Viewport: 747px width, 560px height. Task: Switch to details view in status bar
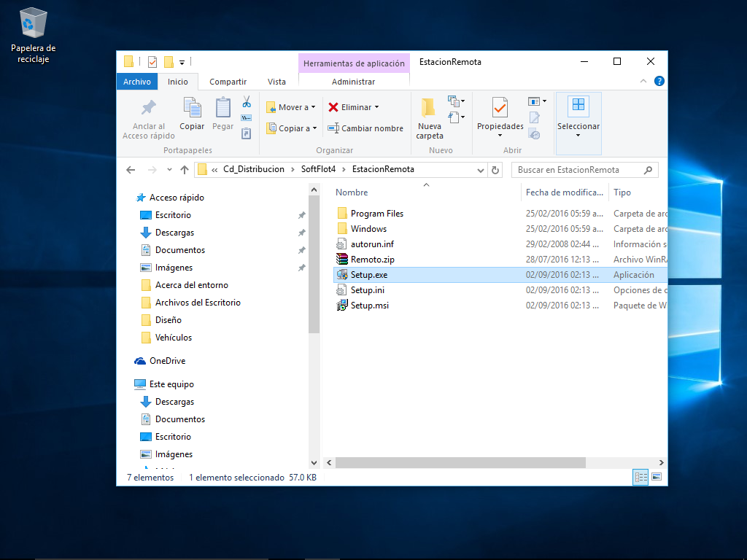pyautogui.click(x=641, y=477)
